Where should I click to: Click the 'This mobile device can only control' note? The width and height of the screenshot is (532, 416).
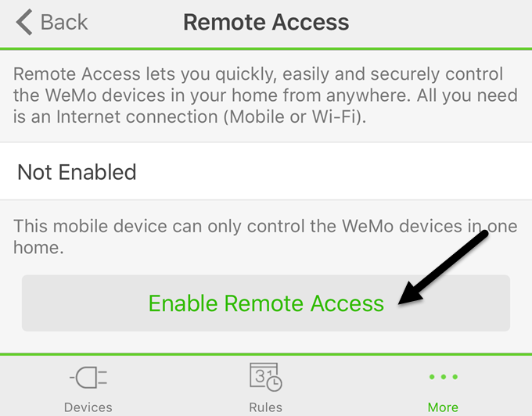tap(265, 237)
